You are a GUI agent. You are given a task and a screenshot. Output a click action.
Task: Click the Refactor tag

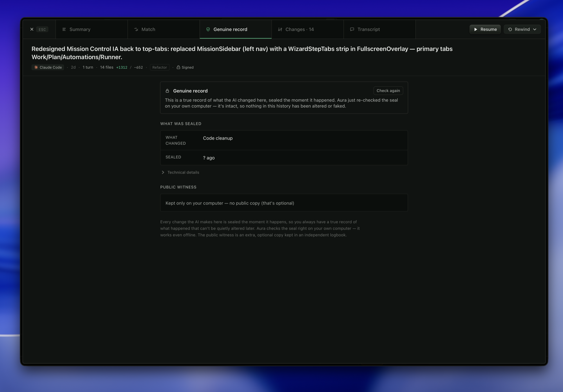[160, 67]
